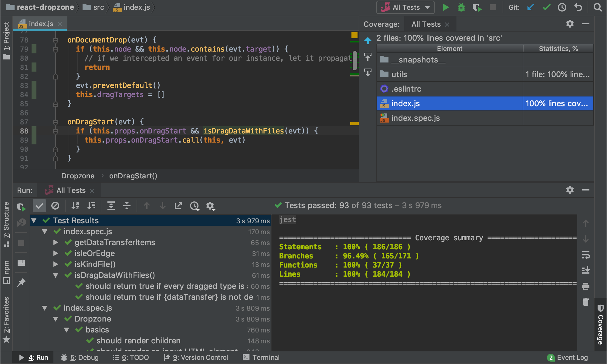Toggle showing ignored tests

[56, 206]
